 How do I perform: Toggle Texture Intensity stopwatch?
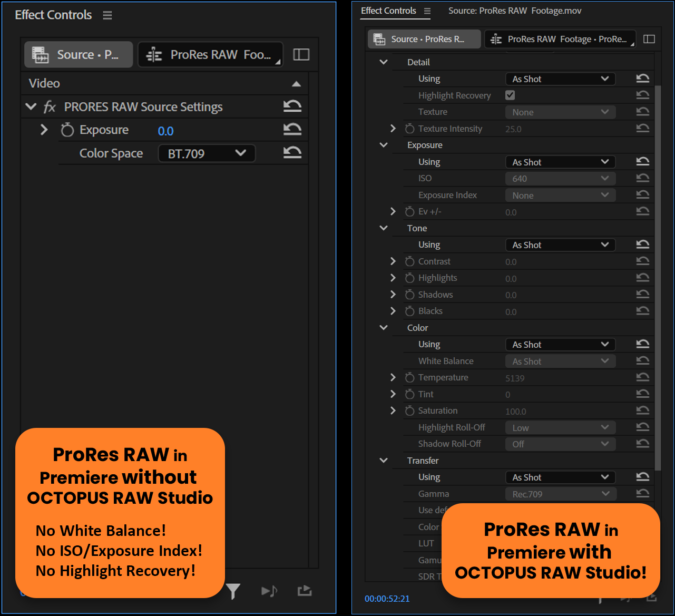(x=409, y=129)
